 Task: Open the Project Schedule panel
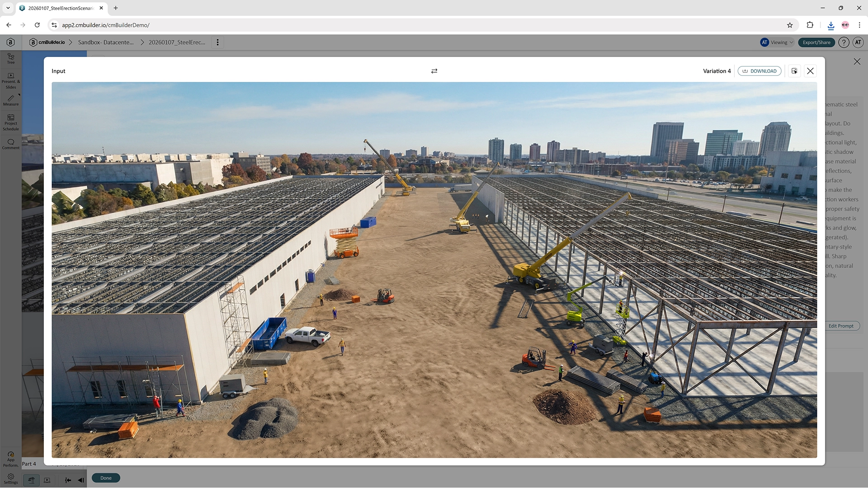coord(11,122)
